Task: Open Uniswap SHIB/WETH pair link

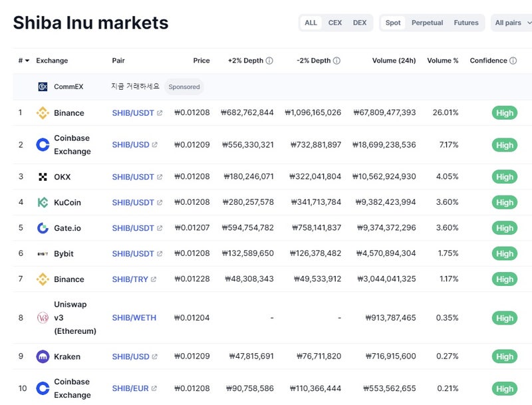Action: [134, 318]
